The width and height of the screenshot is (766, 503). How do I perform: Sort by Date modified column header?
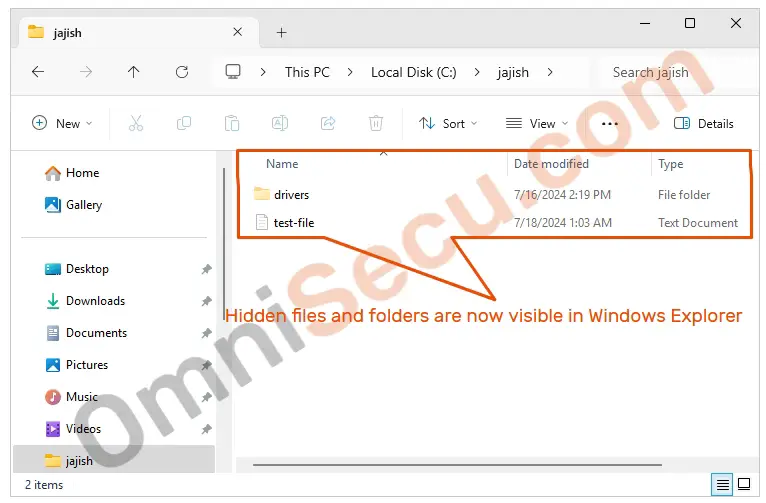pyautogui.click(x=551, y=164)
